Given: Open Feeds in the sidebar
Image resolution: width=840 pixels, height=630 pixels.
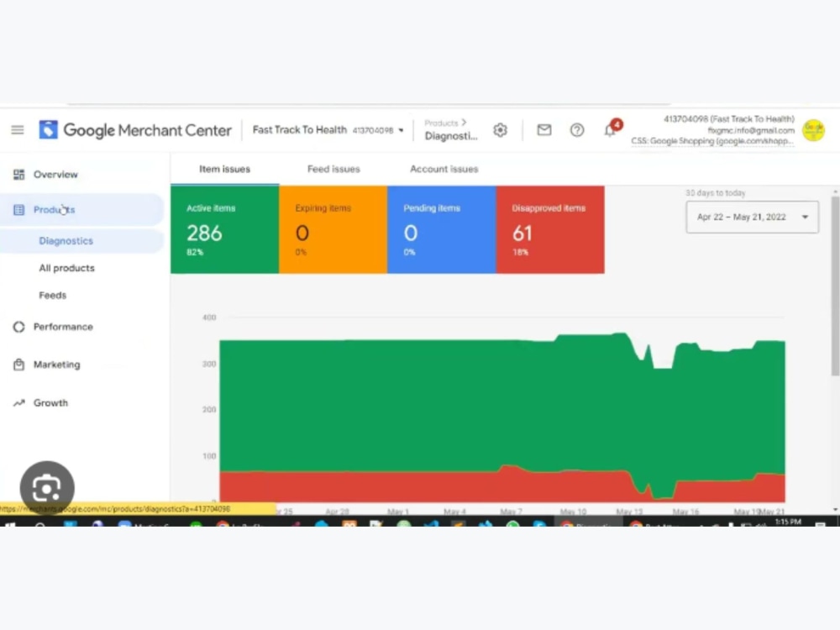Looking at the screenshot, I should click(x=52, y=296).
